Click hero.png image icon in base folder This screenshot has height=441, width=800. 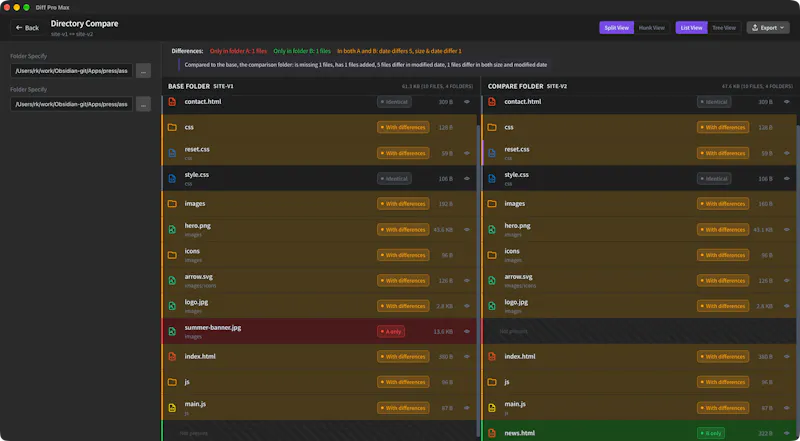[x=172, y=229]
